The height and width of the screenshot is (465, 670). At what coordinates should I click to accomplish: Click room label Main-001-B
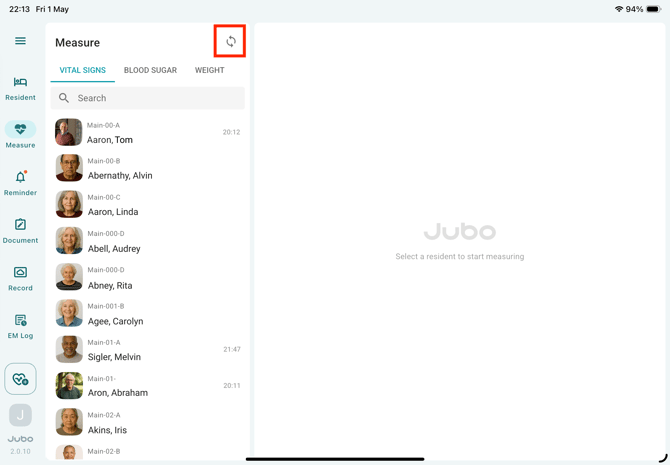106,306
